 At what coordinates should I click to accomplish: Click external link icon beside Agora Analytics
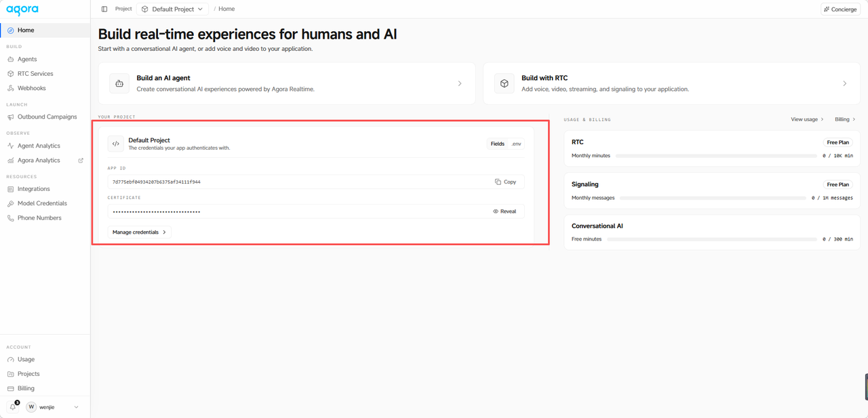pyautogui.click(x=81, y=161)
